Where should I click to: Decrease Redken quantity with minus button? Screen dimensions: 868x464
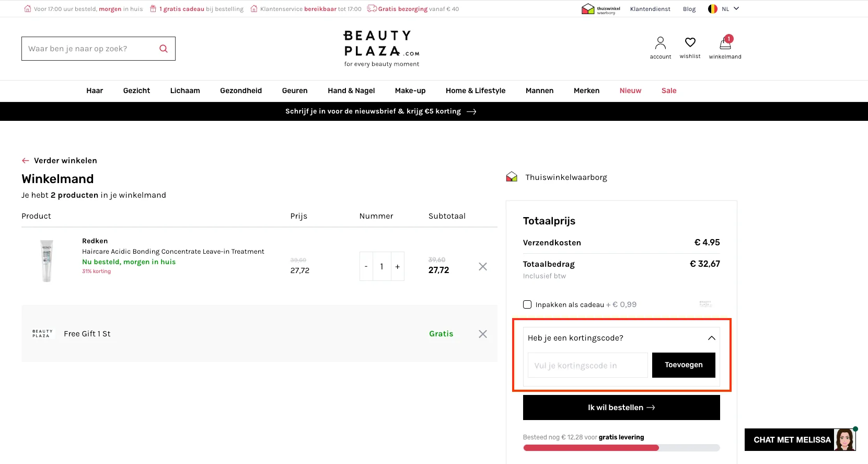pyautogui.click(x=366, y=267)
